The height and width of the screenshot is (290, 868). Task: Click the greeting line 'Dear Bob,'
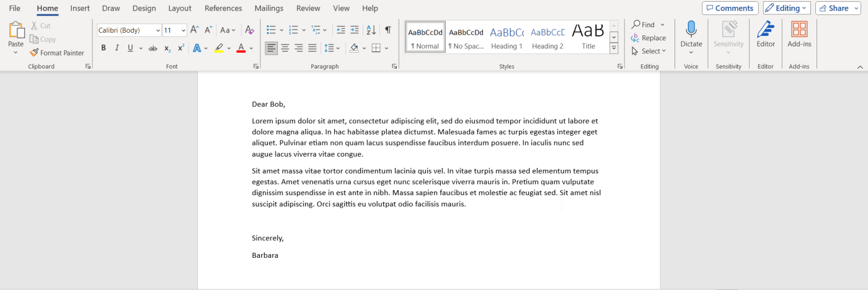pyautogui.click(x=268, y=104)
